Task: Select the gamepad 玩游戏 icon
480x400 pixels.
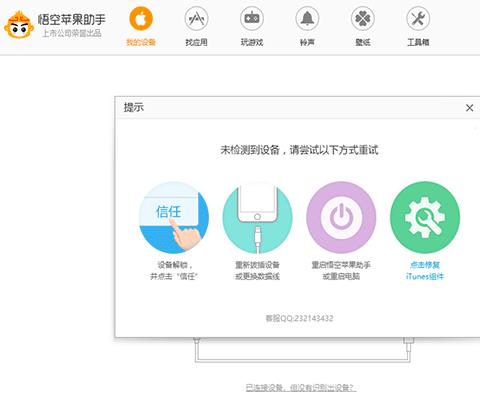Action: coord(252,19)
